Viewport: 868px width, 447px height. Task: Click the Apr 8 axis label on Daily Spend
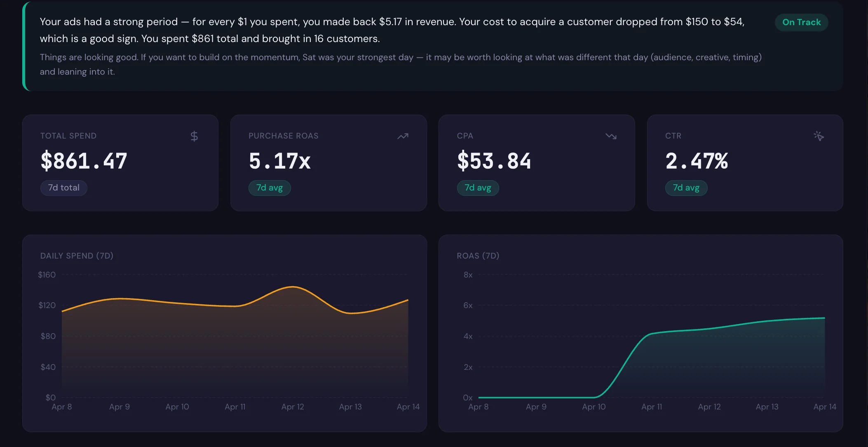point(62,407)
